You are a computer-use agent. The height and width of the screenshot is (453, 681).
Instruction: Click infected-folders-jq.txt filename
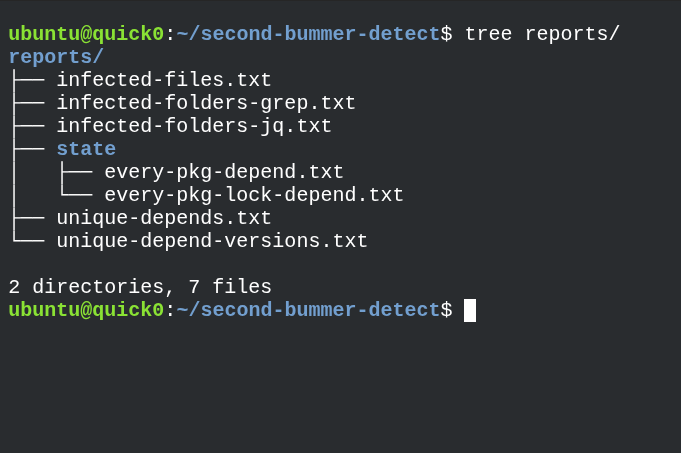click(x=194, y=126)
